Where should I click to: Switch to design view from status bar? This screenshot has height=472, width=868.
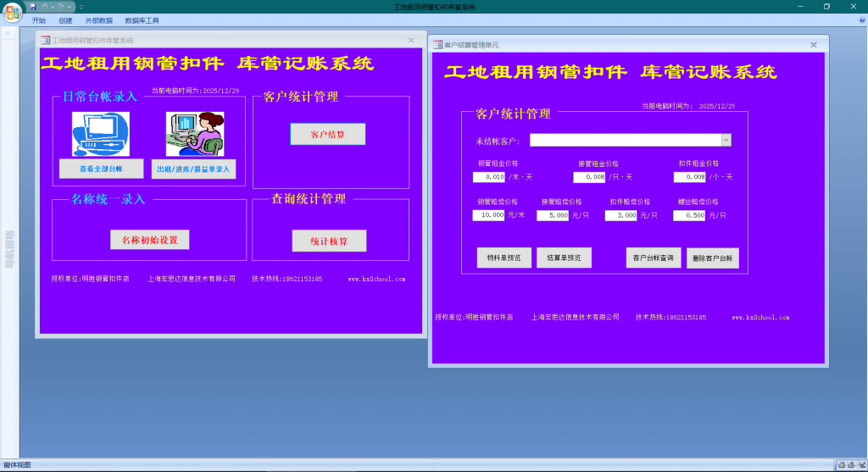[860, 465]
